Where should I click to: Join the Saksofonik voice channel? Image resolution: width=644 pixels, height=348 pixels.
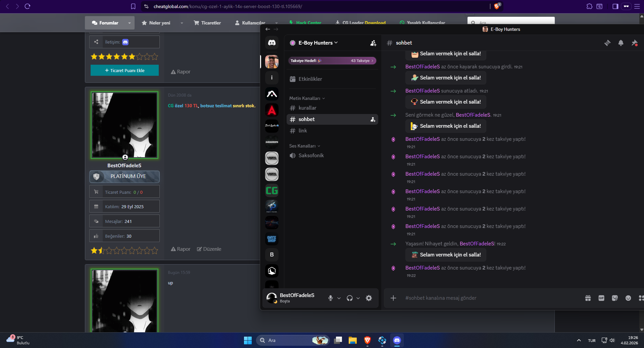coord(332,156)
